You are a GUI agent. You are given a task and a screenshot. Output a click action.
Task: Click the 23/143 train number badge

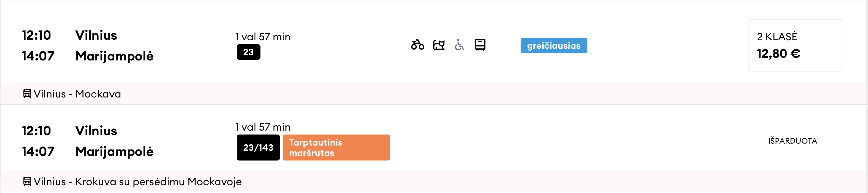(258, 148)
